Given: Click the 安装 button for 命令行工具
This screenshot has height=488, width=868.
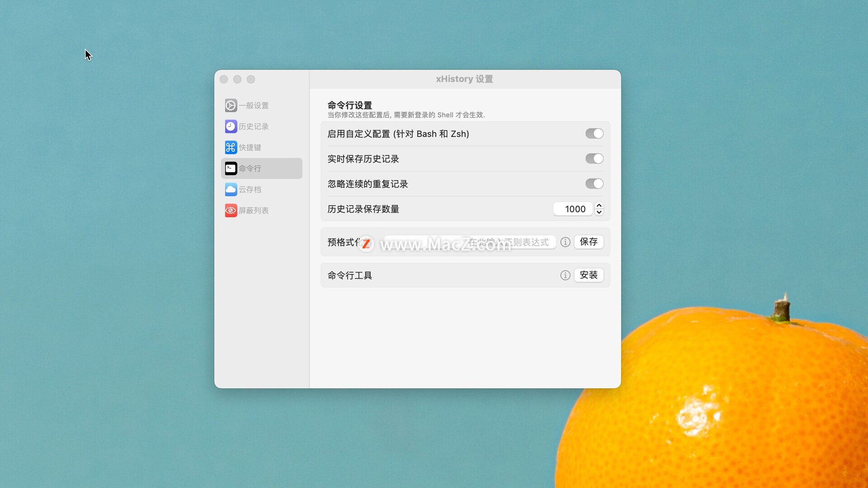Looking at the screenshot, I should tap(589, 275).
